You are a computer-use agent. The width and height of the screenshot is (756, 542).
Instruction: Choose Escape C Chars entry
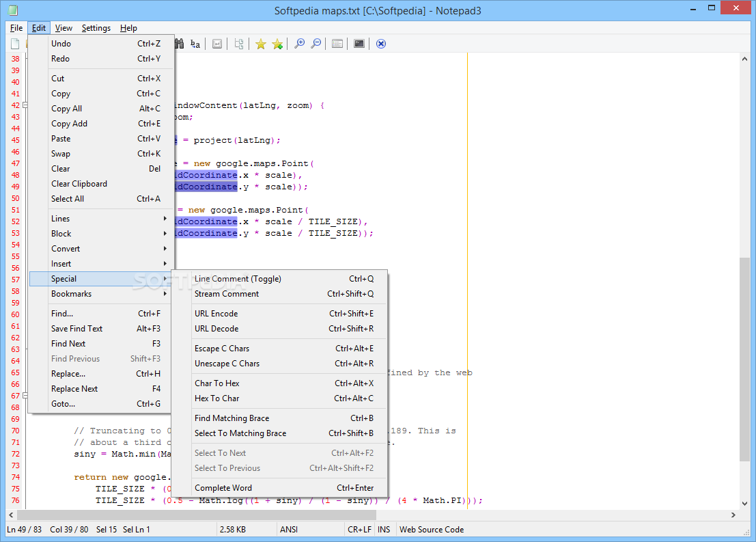click(279, 349)
